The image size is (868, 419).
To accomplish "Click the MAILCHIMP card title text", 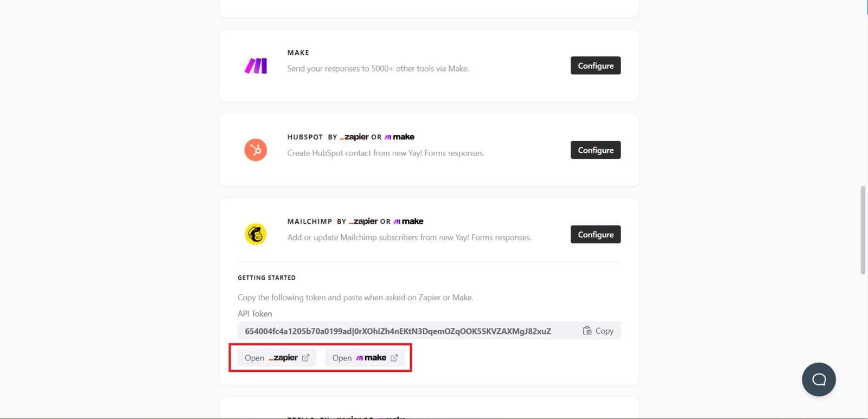I will pos(309,222).
